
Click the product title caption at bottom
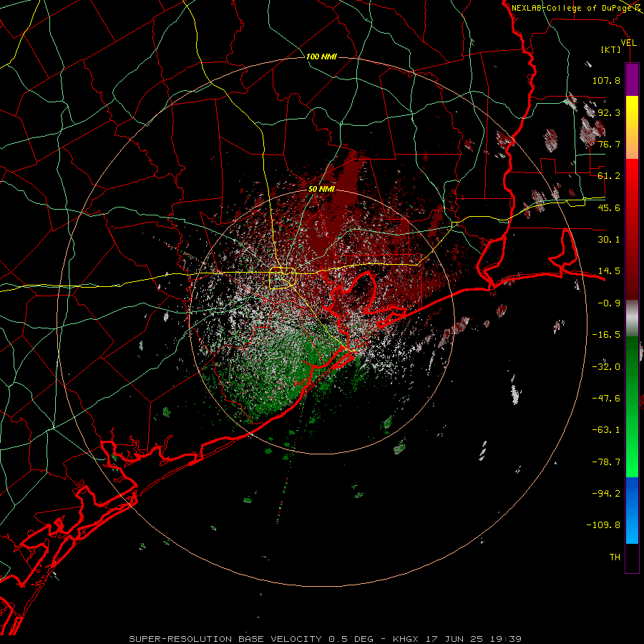click(325, 639)
